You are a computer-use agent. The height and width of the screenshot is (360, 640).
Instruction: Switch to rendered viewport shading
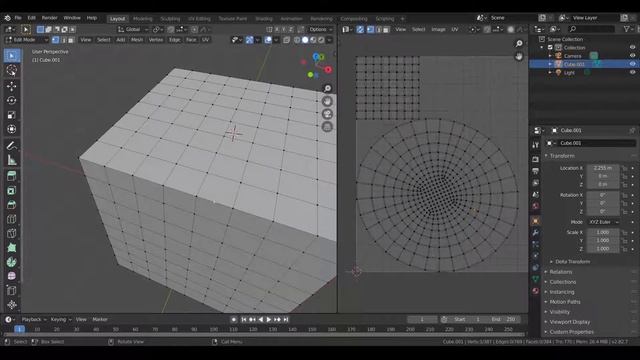321,40
